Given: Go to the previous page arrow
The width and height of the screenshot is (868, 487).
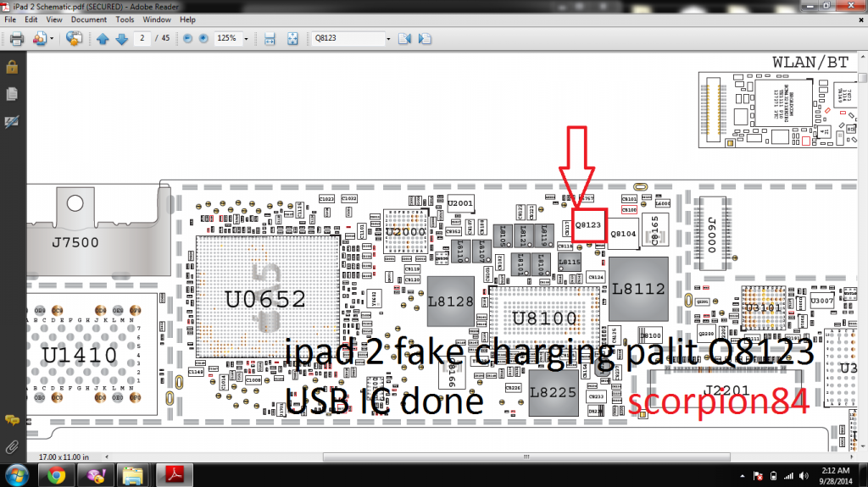Looking at the screenshot, I should [103, 39].
